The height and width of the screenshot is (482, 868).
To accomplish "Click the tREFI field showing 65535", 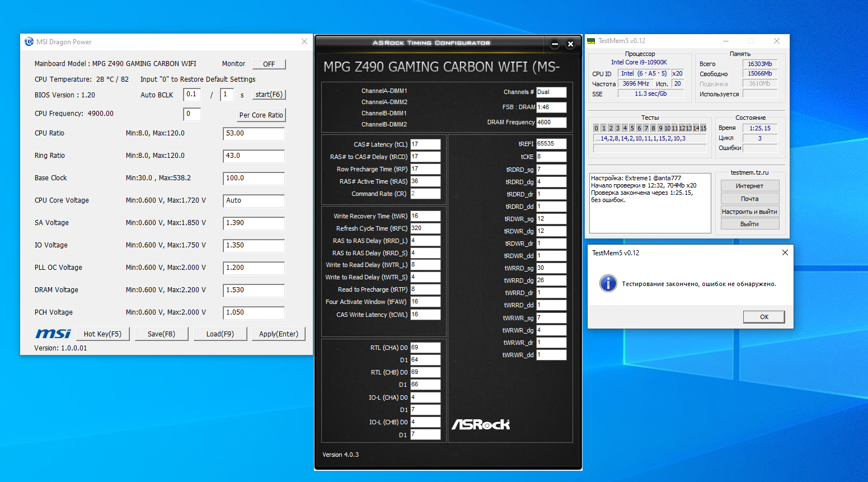I will coord(551,144).
